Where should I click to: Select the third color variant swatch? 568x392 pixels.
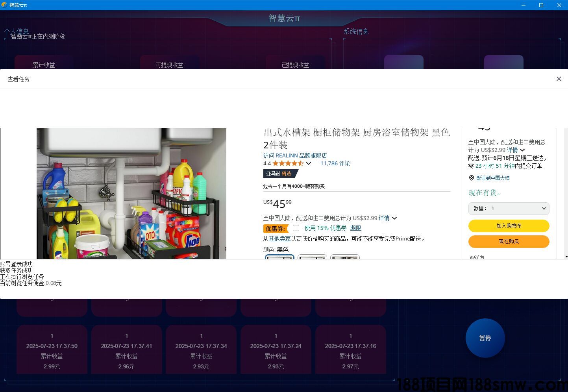345,257
